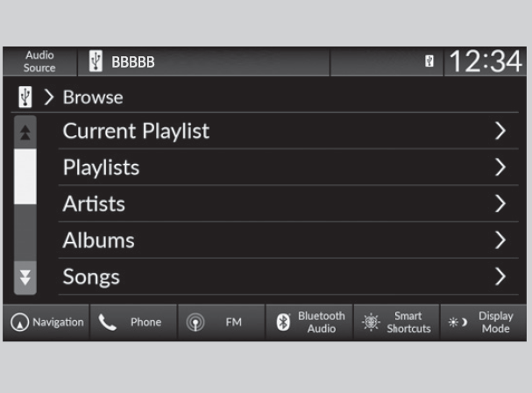Tap the 12:34 clock display
Screen dimensions: 532x393
[x=485, y=62]
